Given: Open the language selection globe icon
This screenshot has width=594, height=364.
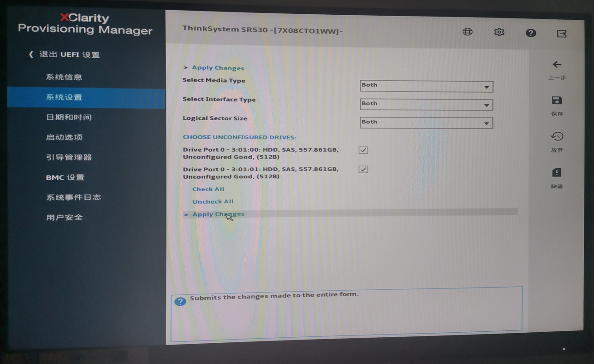Looking at the screenshot, I should point(467,32).
